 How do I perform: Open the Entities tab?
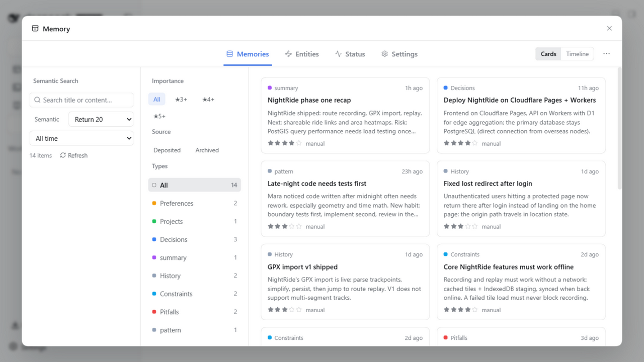302,54
